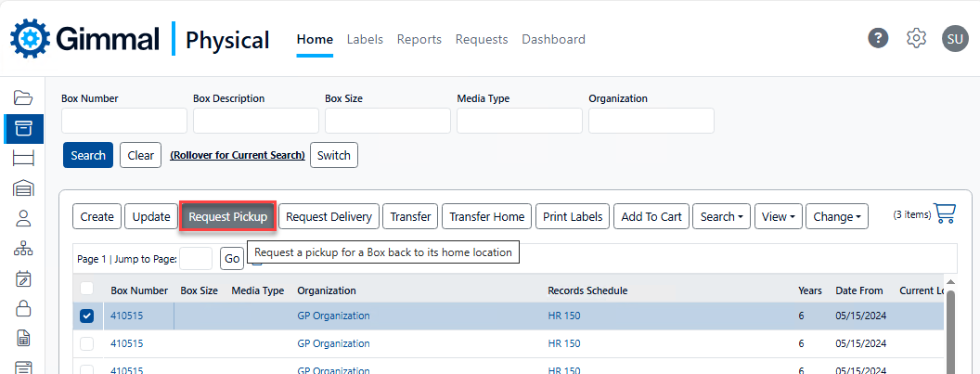Switch to the Reports tab
The width and height of the screenshot is (980, 374).
pyautogui.click(x=419, y=39)
